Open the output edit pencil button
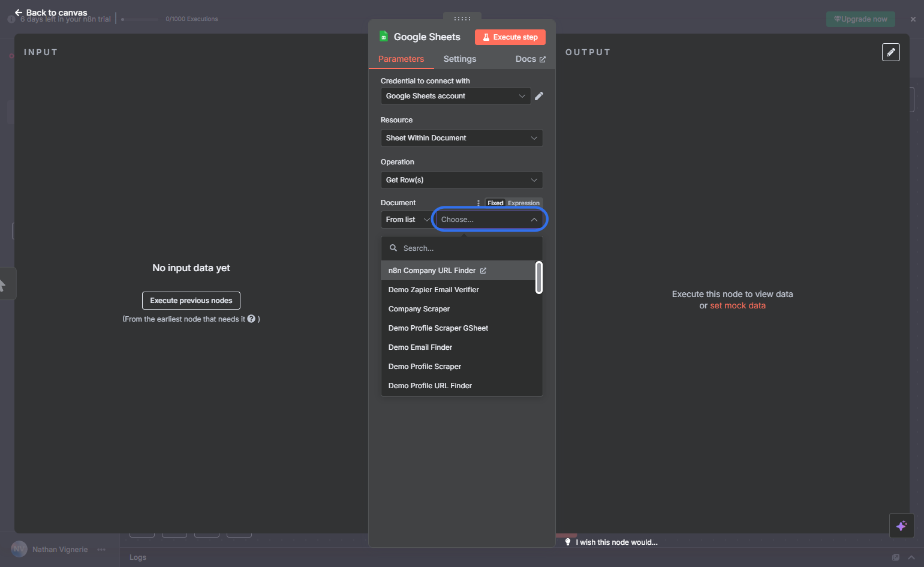This screenshot has height=567, width=924. (x=891, y=52)
